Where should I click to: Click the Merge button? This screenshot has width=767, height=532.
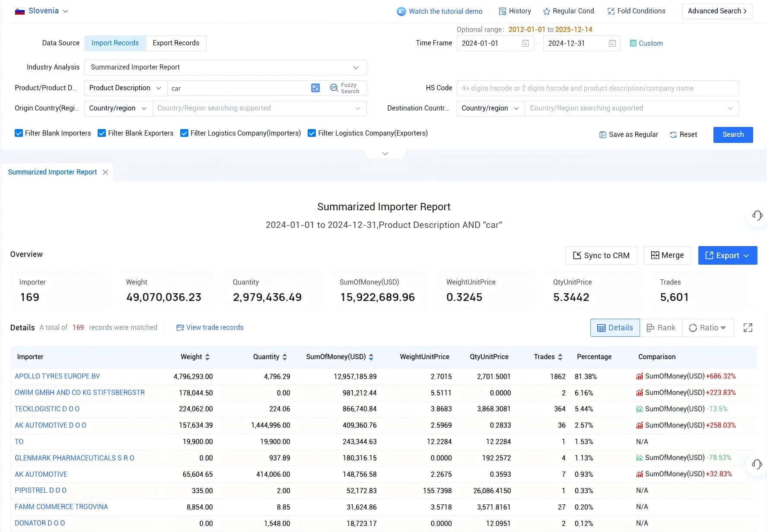(x=667, y=256)
